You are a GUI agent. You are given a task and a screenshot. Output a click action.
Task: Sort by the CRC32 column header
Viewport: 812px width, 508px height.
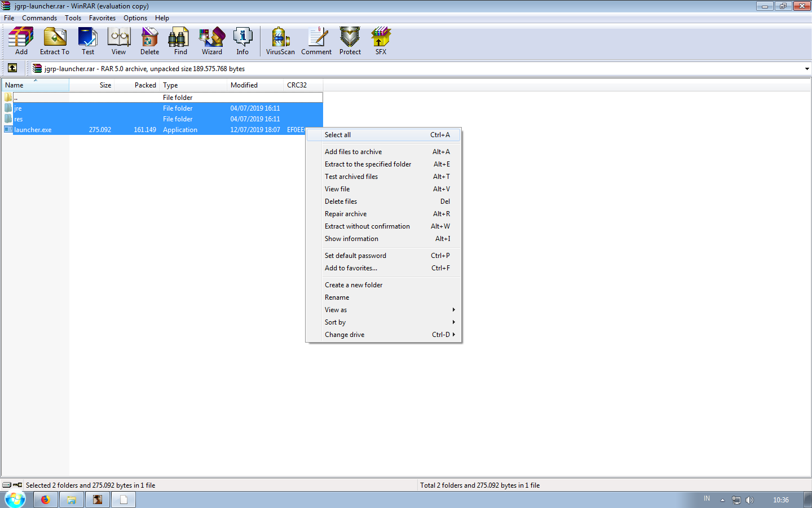click(303, 85)
